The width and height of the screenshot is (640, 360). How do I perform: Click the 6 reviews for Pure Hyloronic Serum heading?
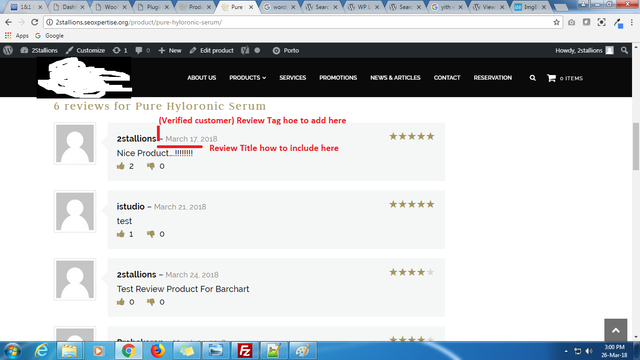[x=160, y=106]
